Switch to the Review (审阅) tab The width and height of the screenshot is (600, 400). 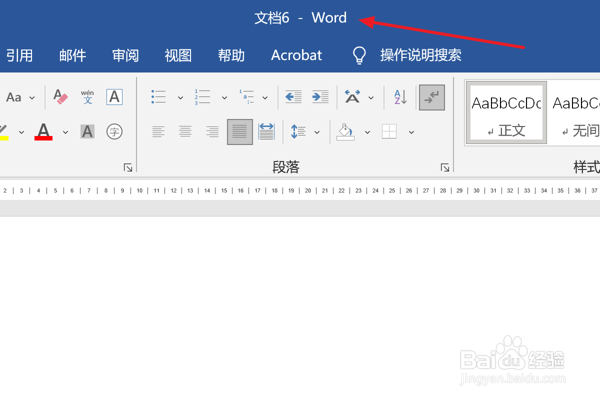click(125, 56)
